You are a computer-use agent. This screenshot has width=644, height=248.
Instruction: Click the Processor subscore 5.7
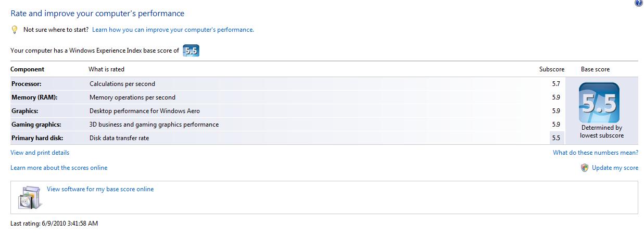coord(555,84)
